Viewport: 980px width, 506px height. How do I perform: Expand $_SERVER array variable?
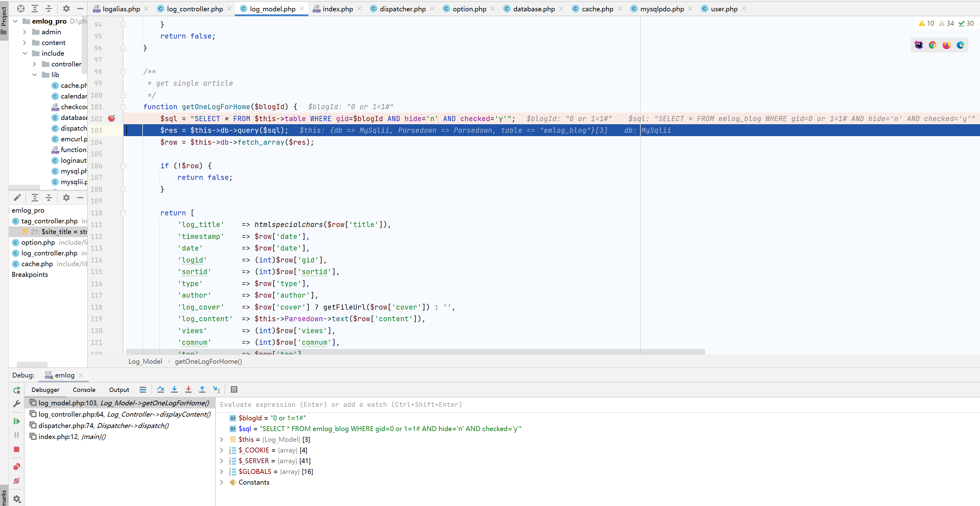(222, 461)
